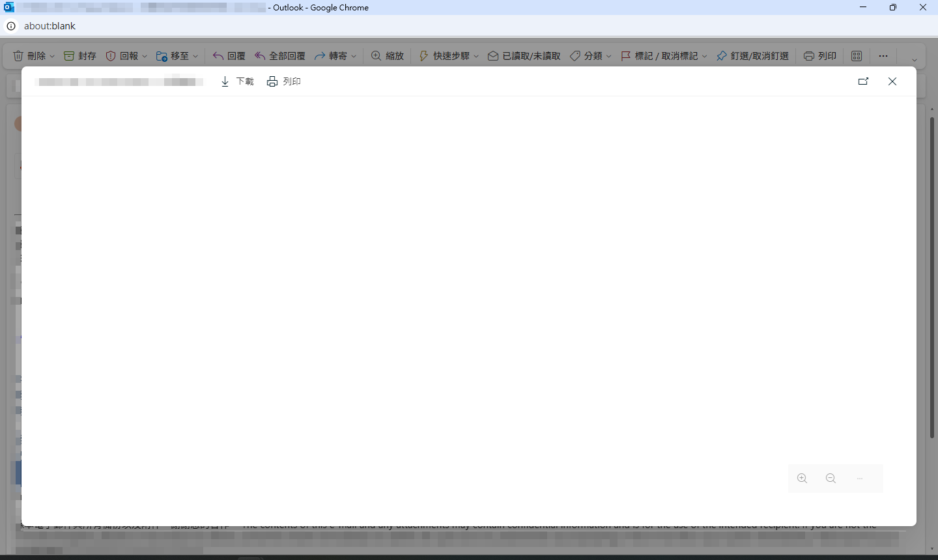Click the Delete (刪除) trash icon

click(18, 56)
